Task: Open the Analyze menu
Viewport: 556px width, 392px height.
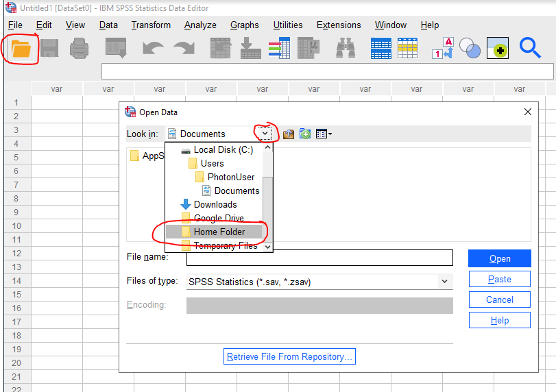Action: click(x=200, y=25)
